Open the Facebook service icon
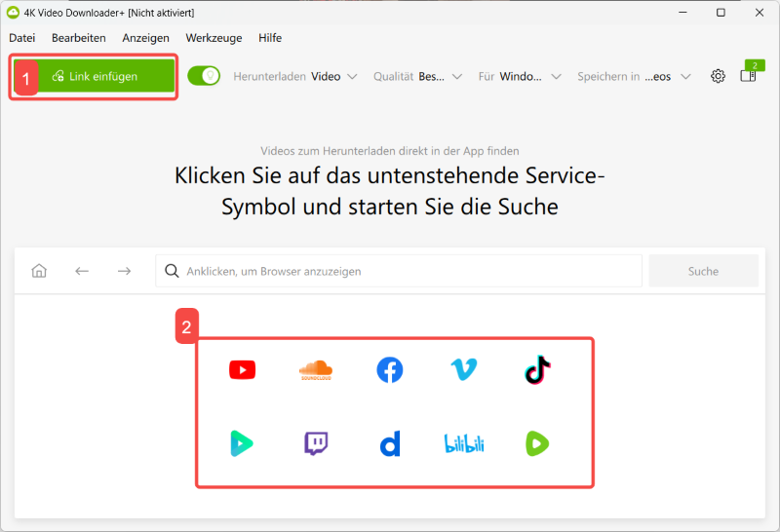Image resolution: width=780 pixels, height=532 pixels. 389,370
